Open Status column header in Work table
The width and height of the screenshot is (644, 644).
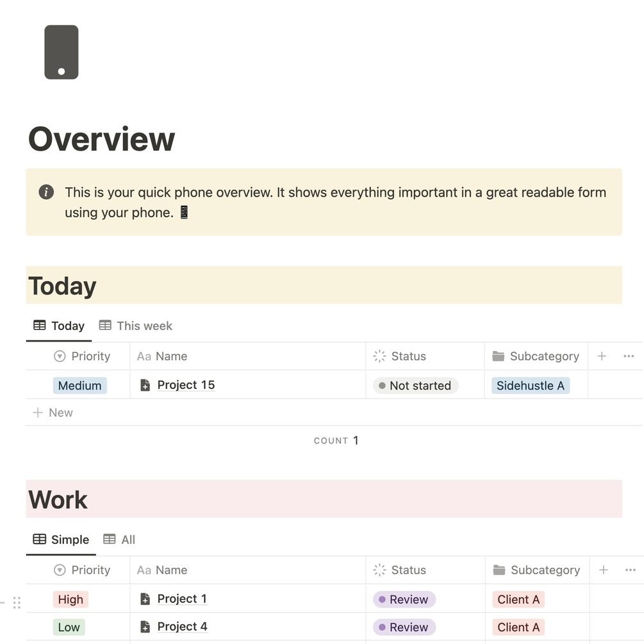(x=400, y=570)
